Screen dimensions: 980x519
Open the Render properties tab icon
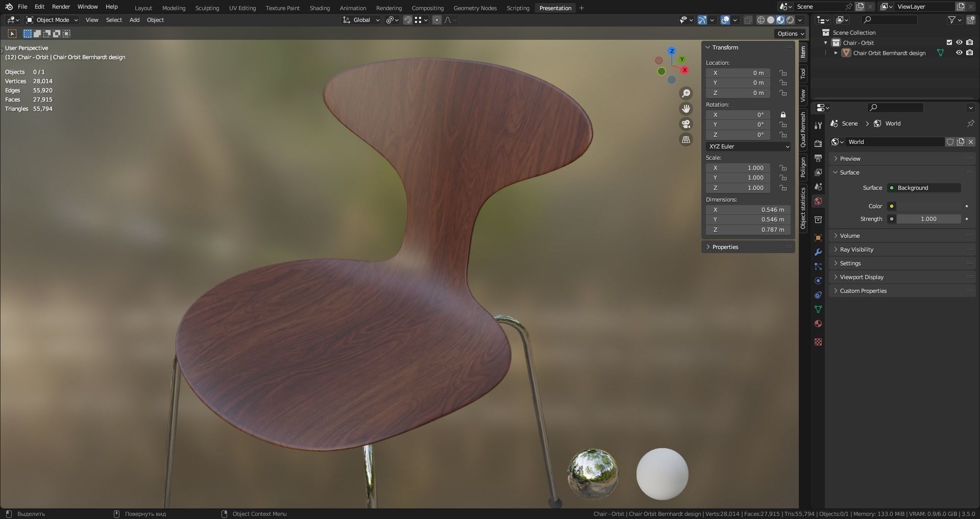tap(818, 143)
